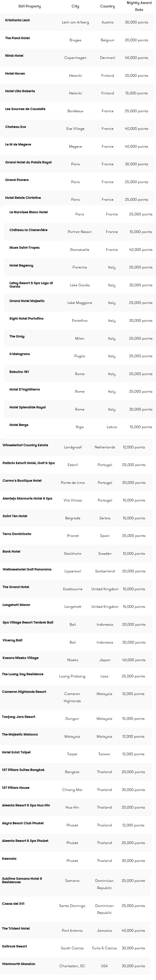Click the Nightly Award Rate header

139,6
